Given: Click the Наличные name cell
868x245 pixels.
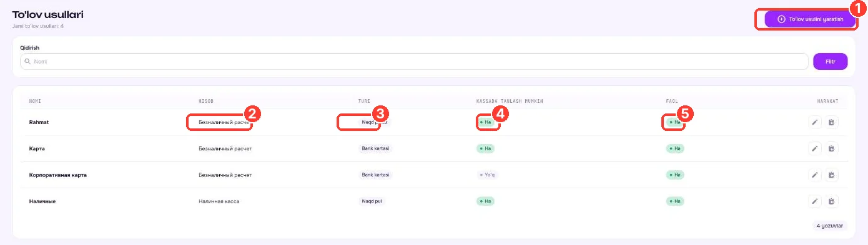Looking at the screenshot, I should 42,201.
